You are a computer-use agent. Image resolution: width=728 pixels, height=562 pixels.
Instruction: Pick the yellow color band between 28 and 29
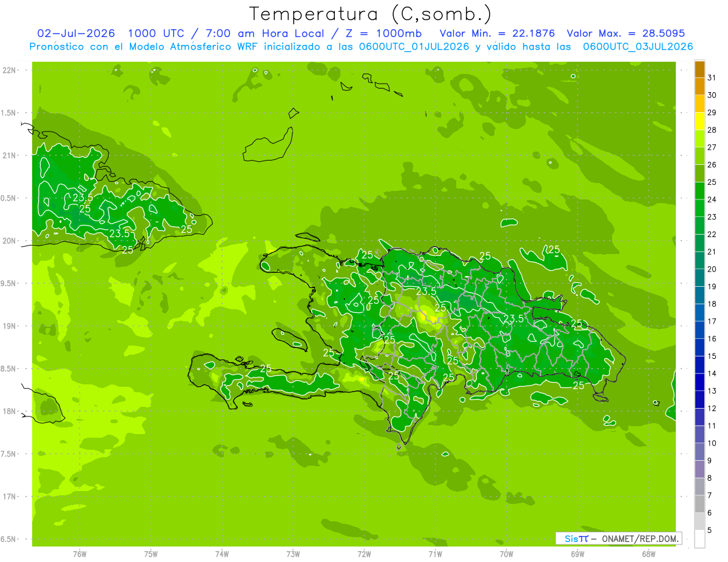click(699, 122)
